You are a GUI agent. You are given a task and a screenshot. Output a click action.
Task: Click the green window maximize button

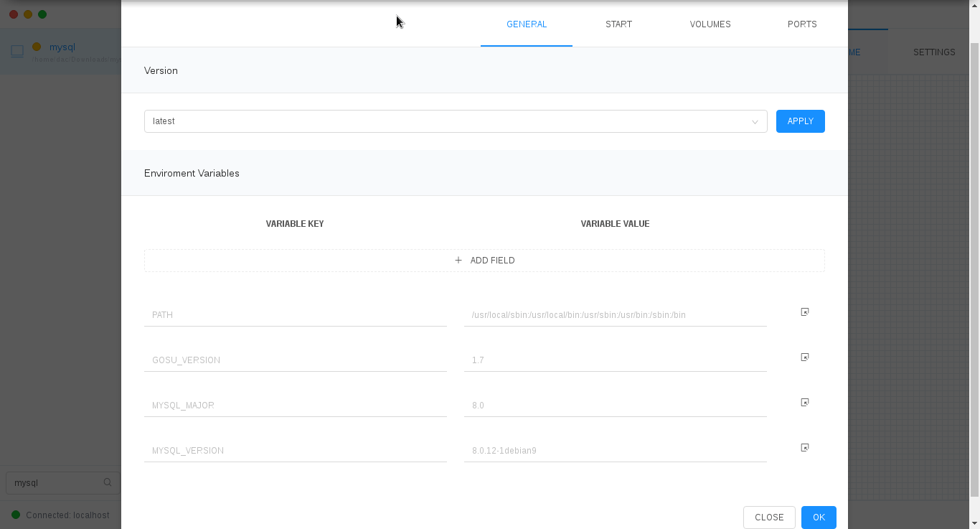[x=42, y=14]
